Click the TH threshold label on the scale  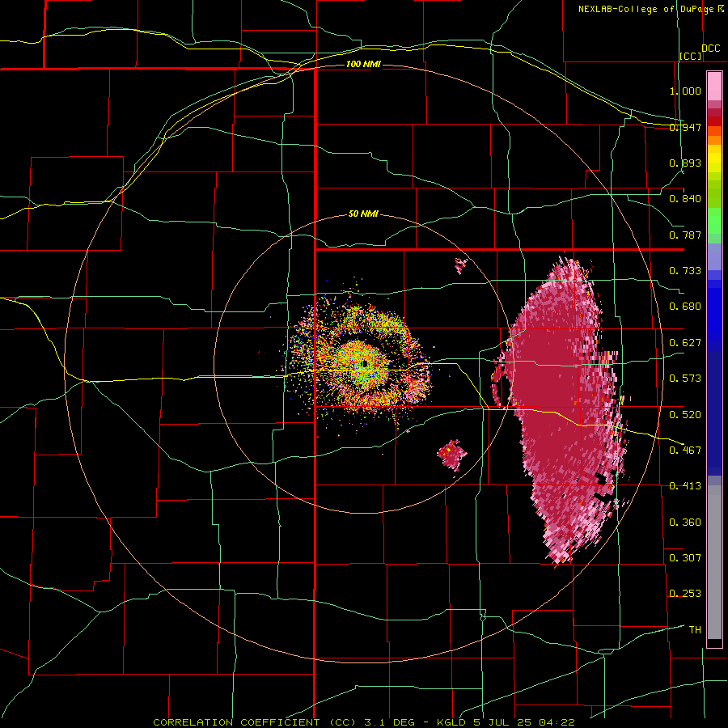(695, 630)
